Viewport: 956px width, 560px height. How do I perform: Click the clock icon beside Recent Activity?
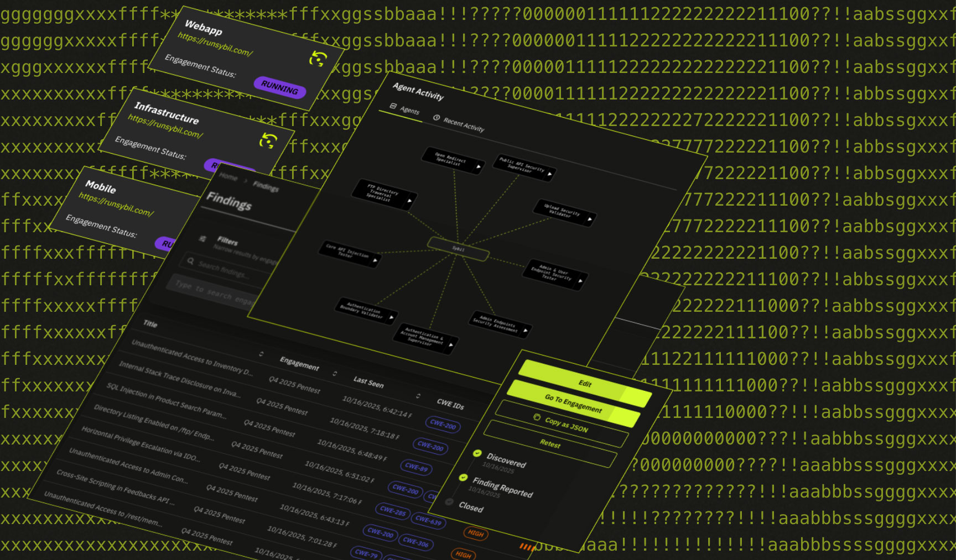pyautogui.click(x=437, y=118)
